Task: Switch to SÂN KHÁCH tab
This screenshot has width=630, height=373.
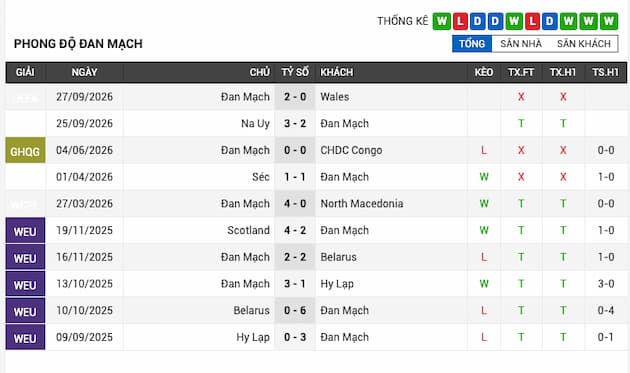Action: tap(584, 44)
